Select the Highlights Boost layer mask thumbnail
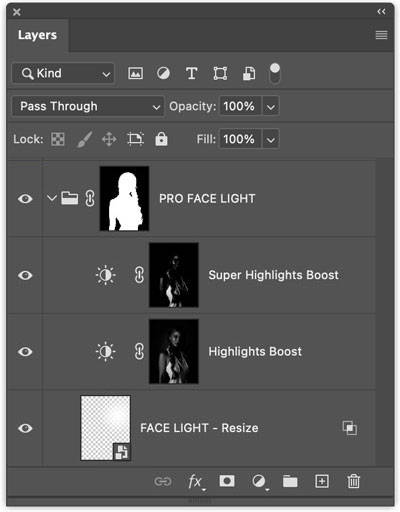400x512 pixels. tap(174, 351)
